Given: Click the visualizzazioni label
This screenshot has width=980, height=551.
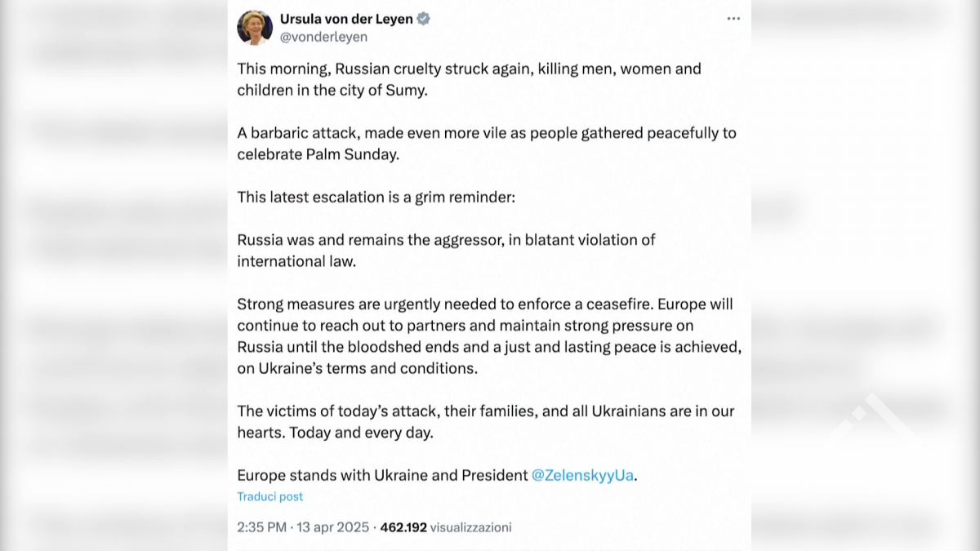Looking at the screenshot, I should pos(470,527).
